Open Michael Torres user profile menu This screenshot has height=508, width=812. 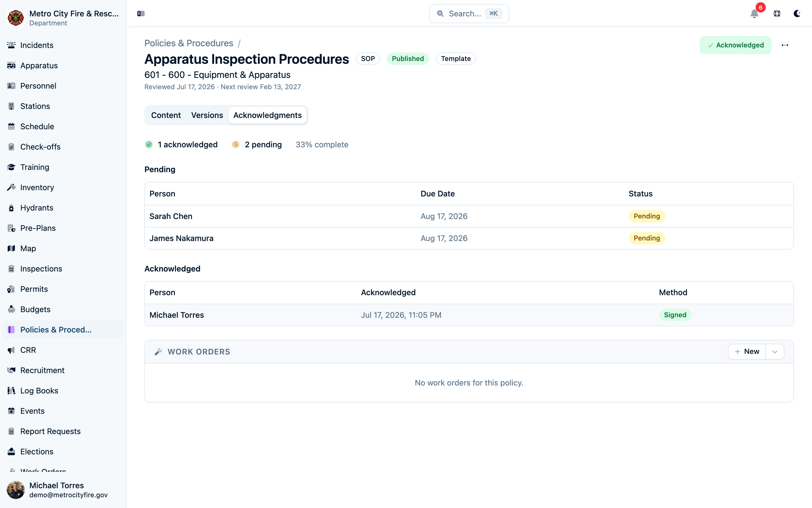pyautogui.click(x=63, y=490)
